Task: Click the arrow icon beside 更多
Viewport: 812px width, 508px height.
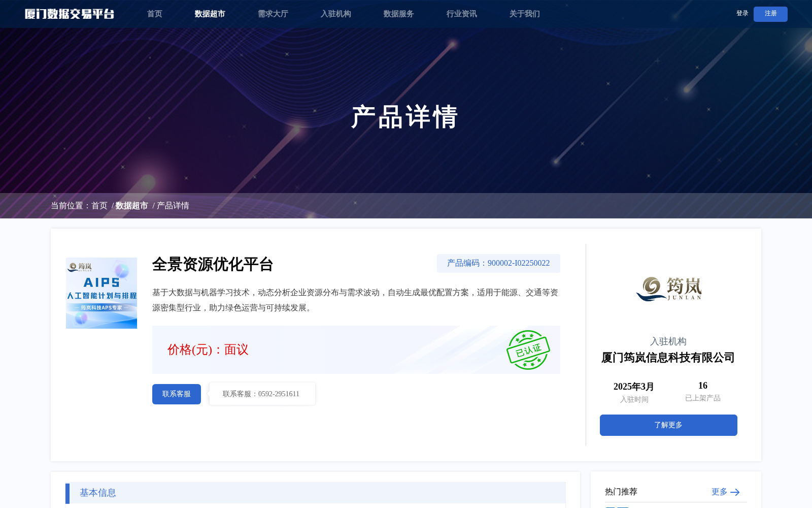Action: tap(735, 492)
